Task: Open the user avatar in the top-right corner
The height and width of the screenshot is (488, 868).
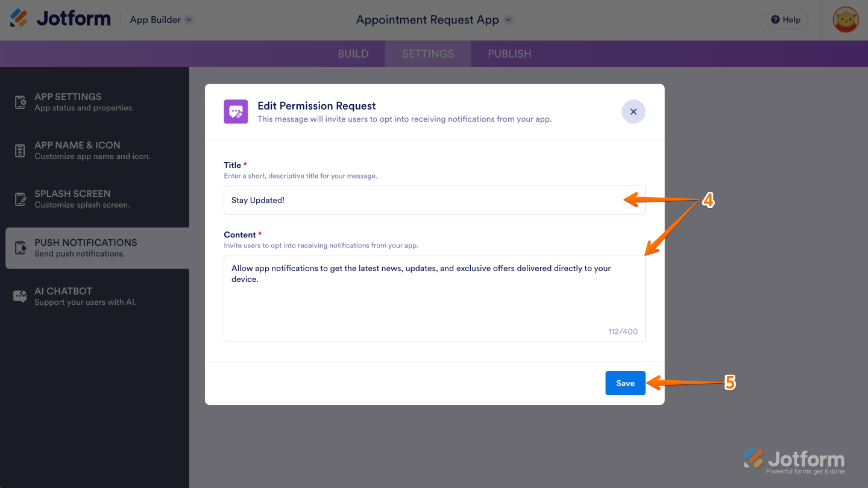Action: [x=845, y=19]
